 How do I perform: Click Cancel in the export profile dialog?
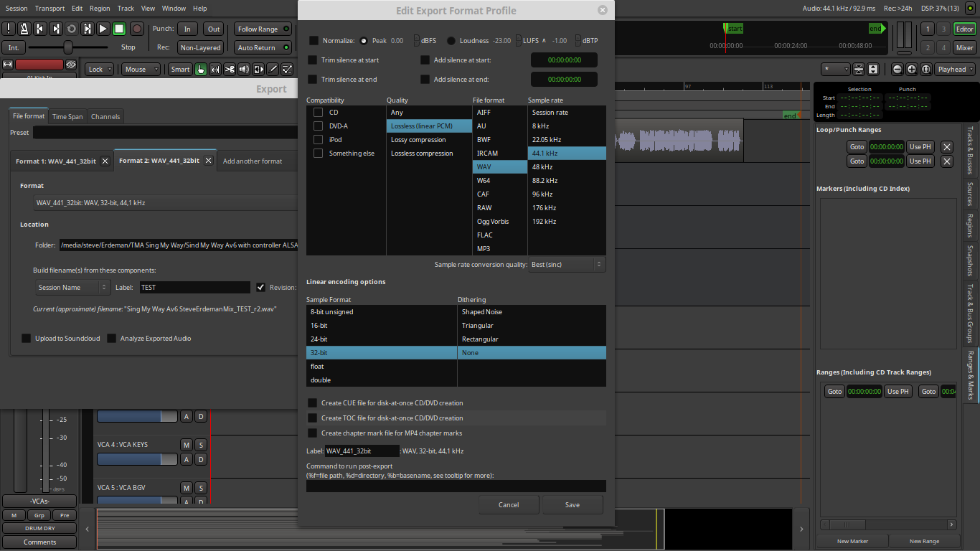pos(509,505)
